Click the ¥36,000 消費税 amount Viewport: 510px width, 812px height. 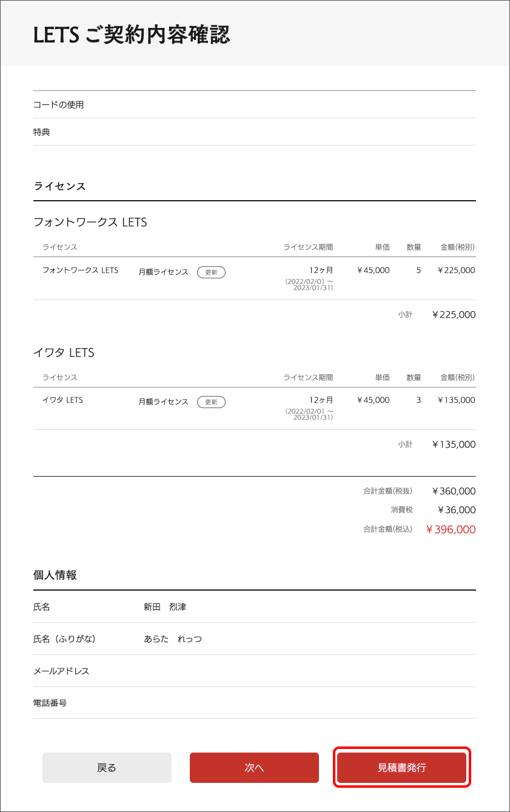pyautogui.click(x=457, y=510)
